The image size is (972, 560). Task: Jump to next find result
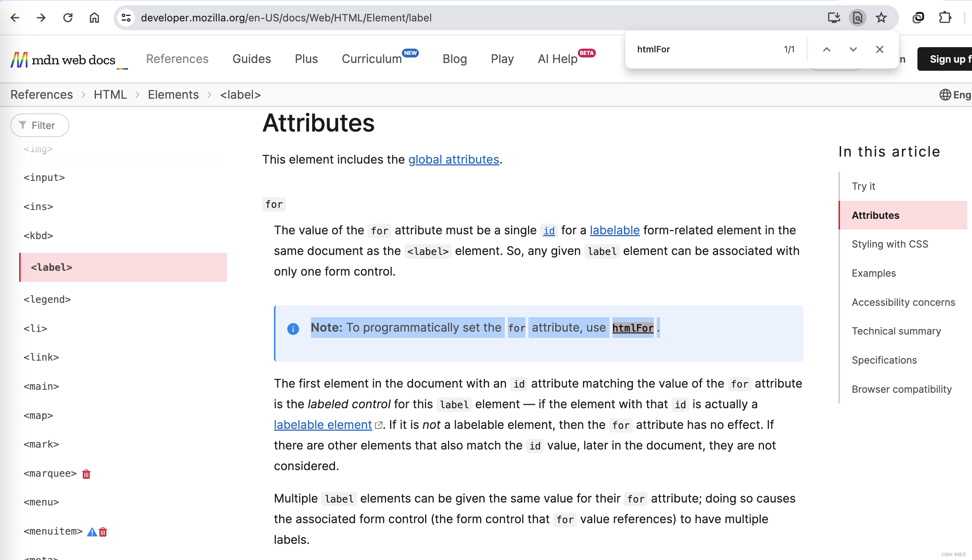(853, 49)
